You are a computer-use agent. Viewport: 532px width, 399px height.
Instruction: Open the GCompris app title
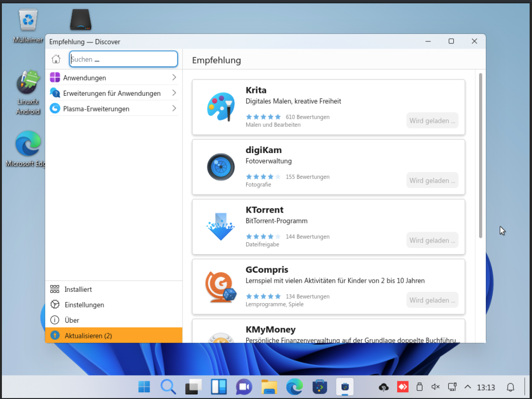coord(267,270)
